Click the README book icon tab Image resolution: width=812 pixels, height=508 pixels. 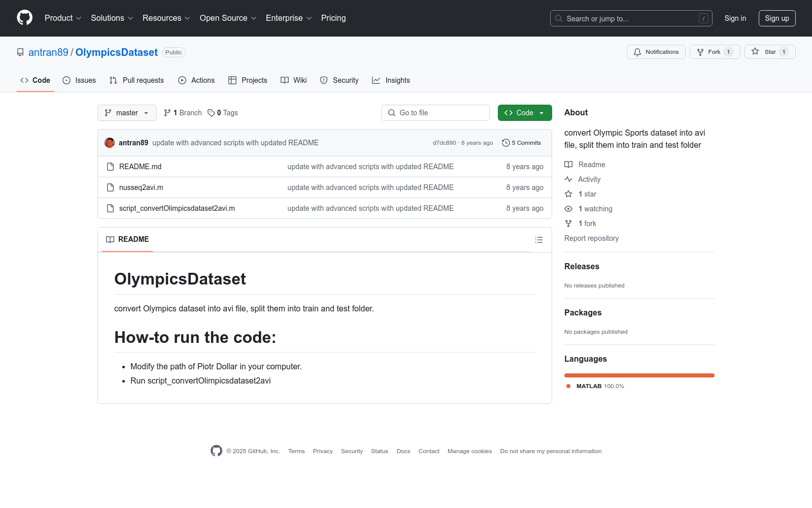pos(110,239)
